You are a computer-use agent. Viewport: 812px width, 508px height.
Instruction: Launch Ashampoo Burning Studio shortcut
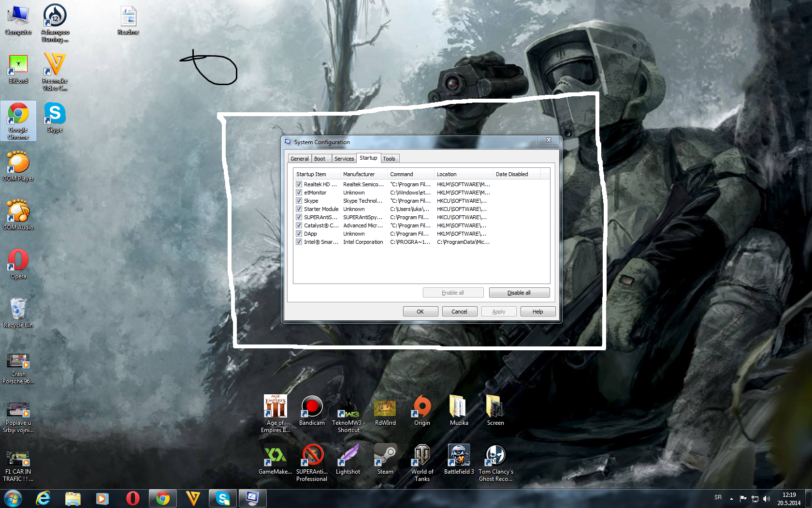click(55, 23)
